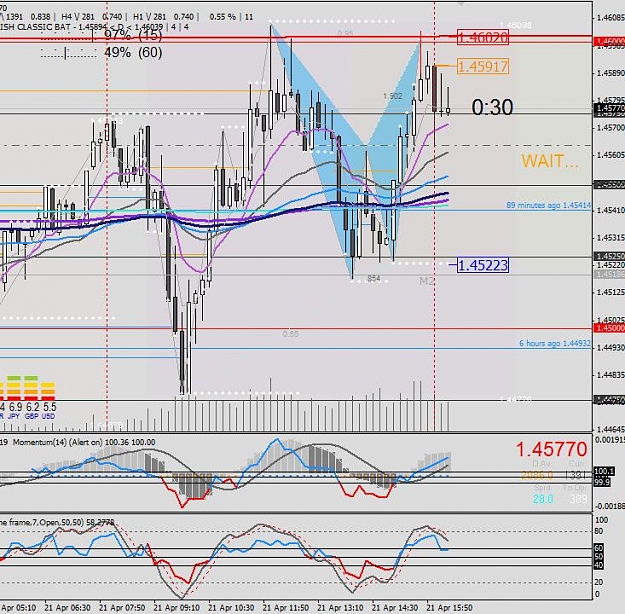Click the 6.2 currency strength value
Screen dimensions: 625x614
(33, 407)
